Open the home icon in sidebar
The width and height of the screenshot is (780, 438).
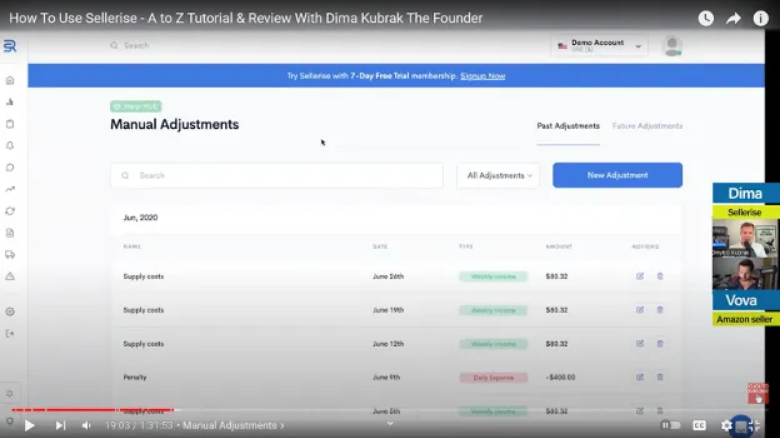click(10, 80)
